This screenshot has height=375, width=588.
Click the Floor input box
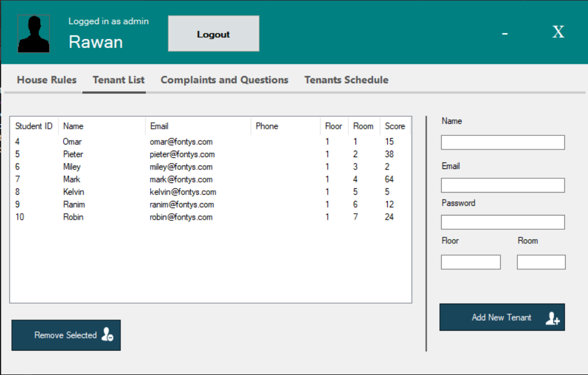[x=471, y=262]
